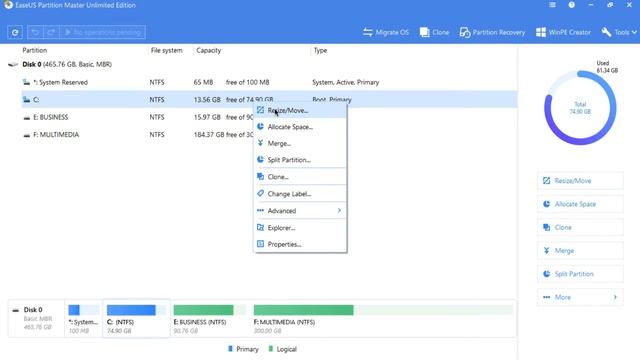Choose Change Label in the context menu
Viewport: 640px width, 360px height.
click(300, 194)
